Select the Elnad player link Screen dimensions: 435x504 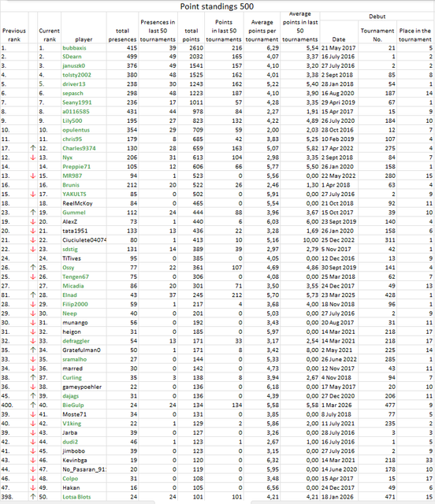tap(69, 295)
